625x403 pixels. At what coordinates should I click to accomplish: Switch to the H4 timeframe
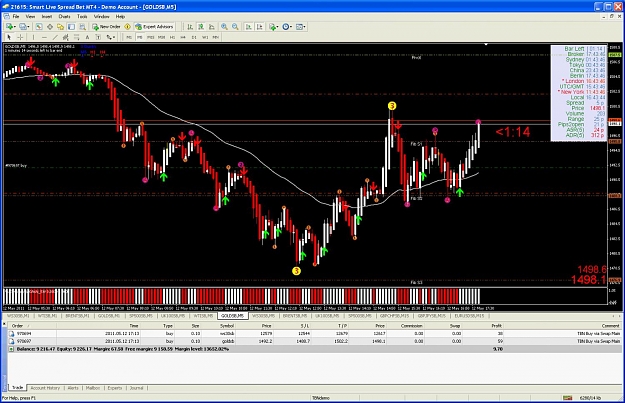tap(183, 37)
